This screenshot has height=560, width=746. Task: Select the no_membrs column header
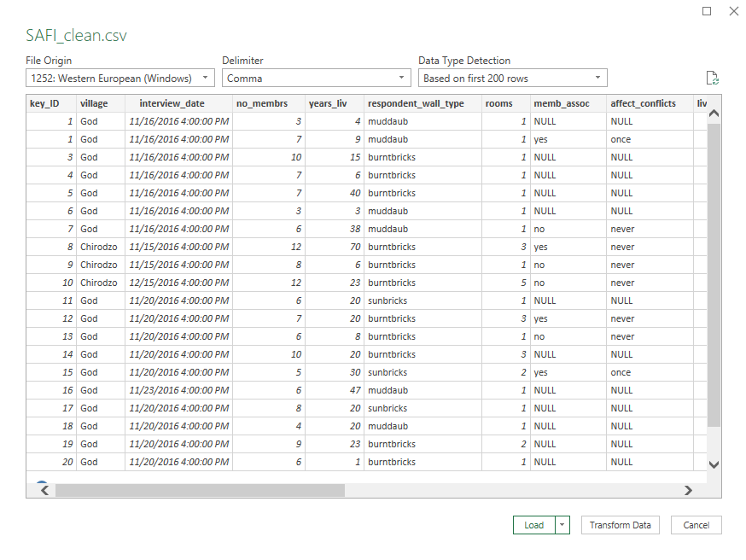click(x=268, y=103)
